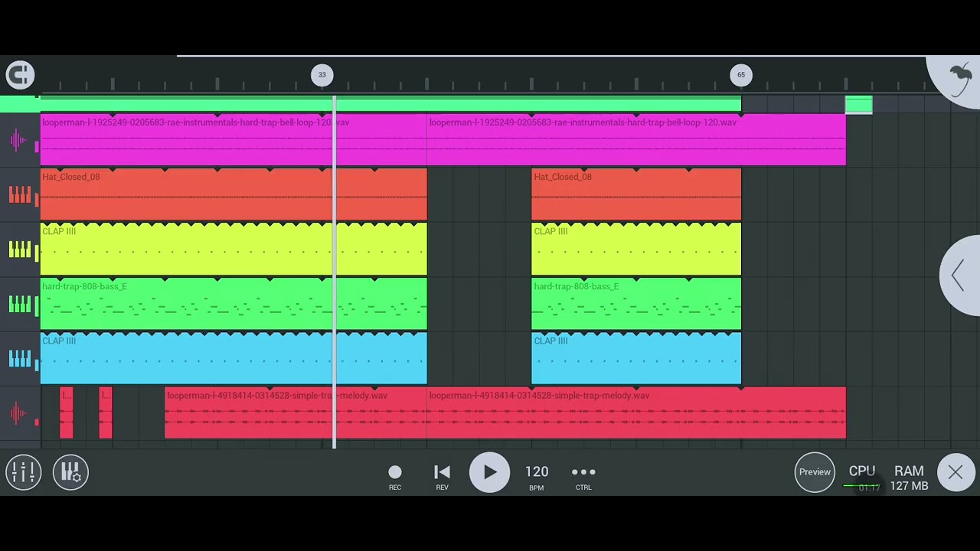This screenshot has height=551, width=980.
Task: Select second simple-trap-melody clip
Action: 637,414
